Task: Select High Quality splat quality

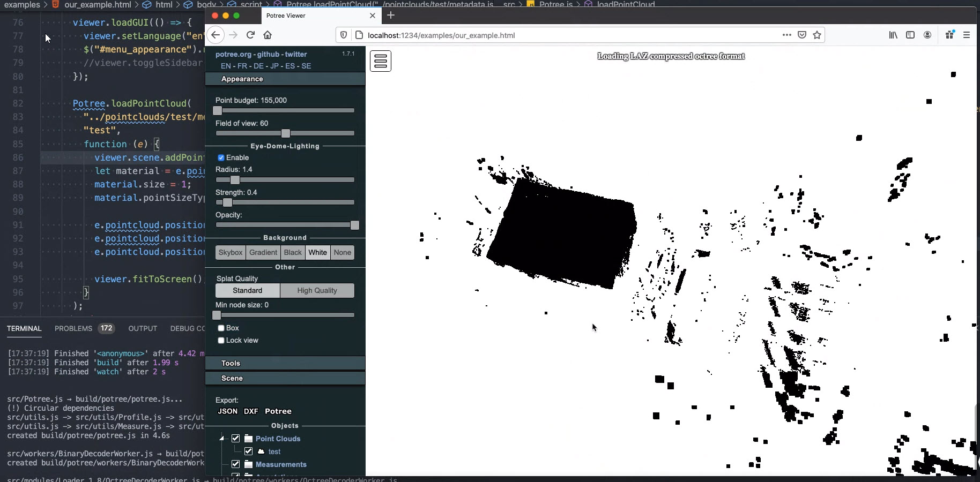Action: [317, 291]
